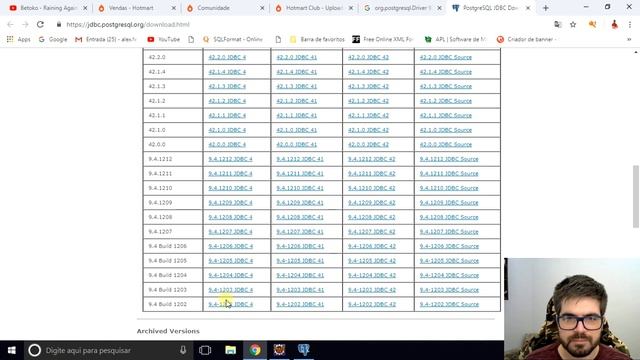Open the Gmail Entrada bookmark
Viewport: 640px width, 360px height.
[106, 39]
